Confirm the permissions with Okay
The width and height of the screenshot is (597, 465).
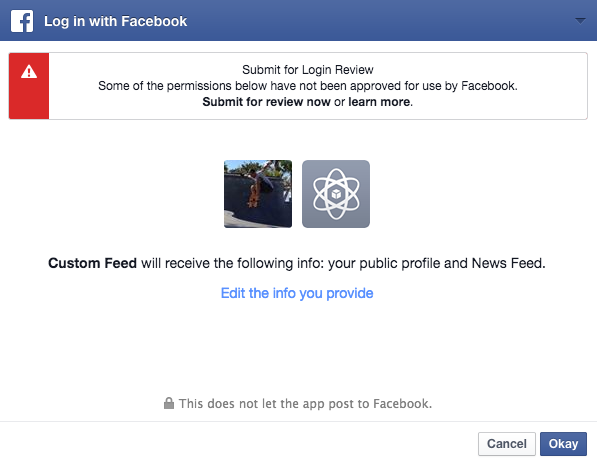563,444
